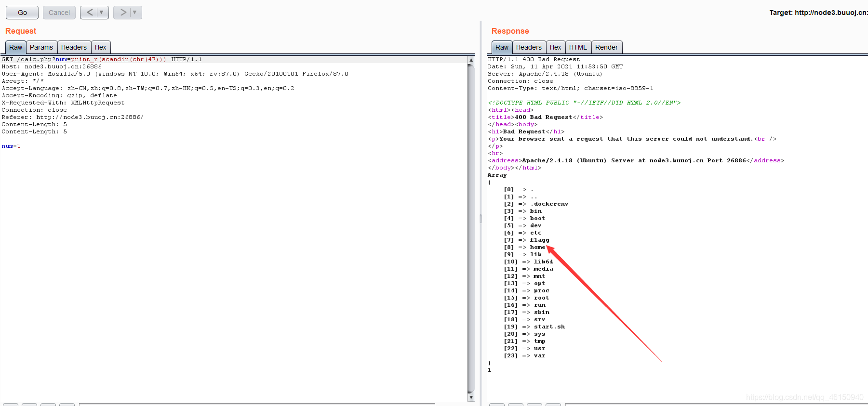Click the request pane scrollbar up arrow

tap(471, 60)
